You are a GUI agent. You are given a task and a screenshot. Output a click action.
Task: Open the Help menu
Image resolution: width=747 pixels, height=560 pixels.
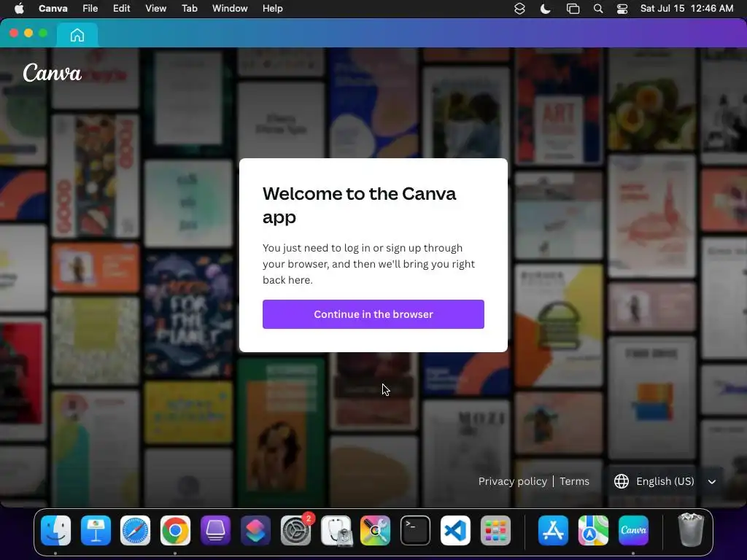(x=273, y=9)
